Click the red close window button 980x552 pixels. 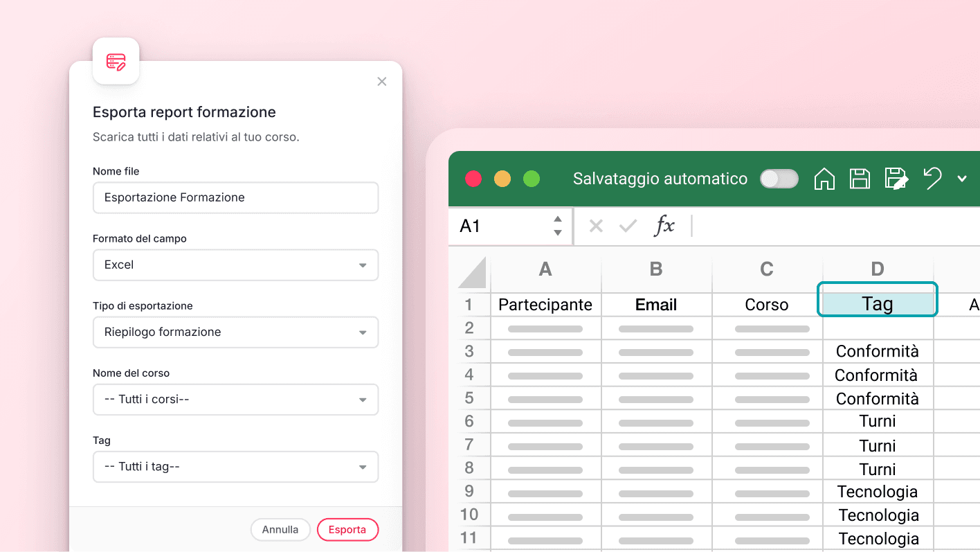pyautogui.click(x=473, y=179)
